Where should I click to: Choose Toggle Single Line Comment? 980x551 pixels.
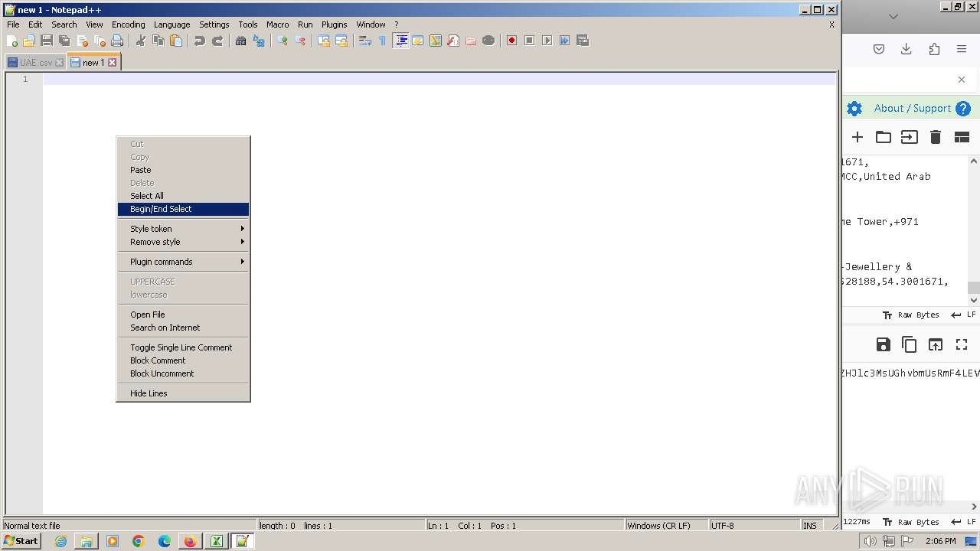[183, 347]
